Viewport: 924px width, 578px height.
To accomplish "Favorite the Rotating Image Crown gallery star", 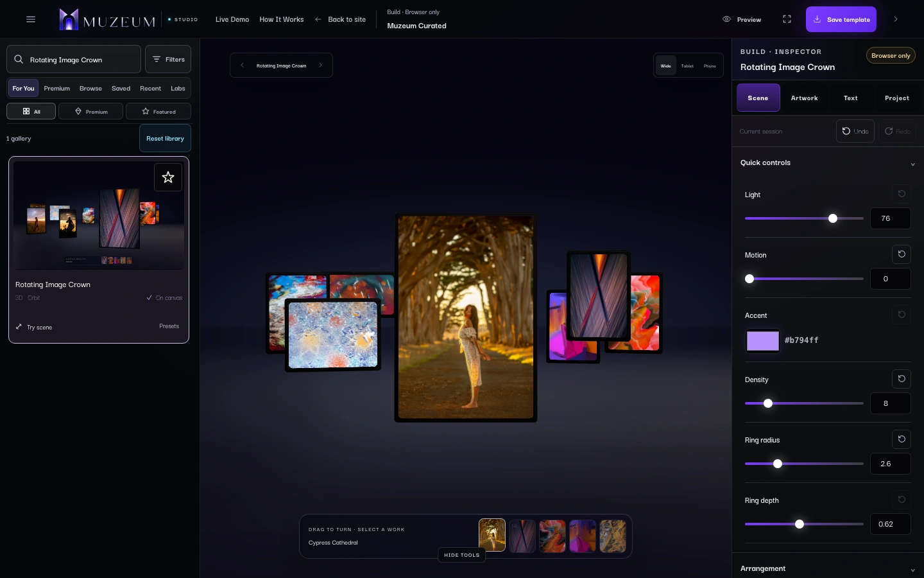I will 168,177.
